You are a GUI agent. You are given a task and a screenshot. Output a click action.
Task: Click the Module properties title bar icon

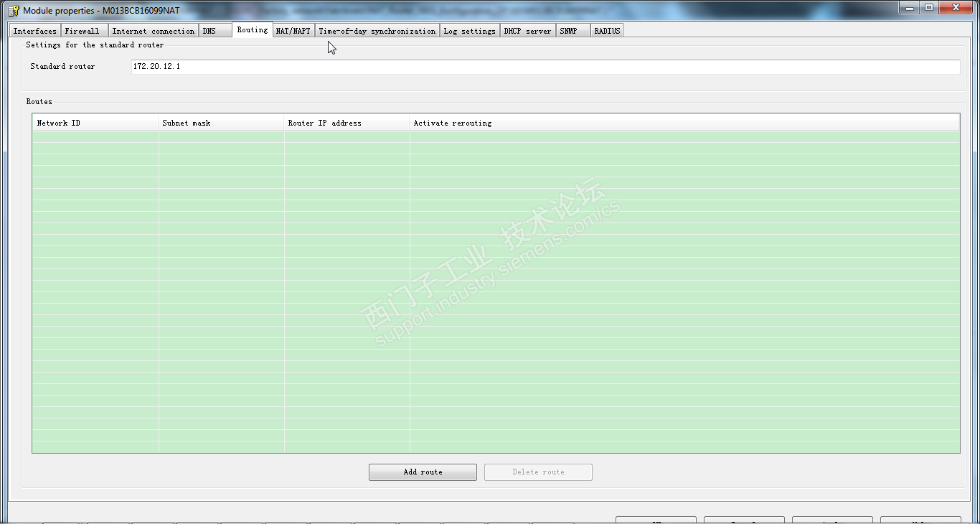click(x=13, y=10)
